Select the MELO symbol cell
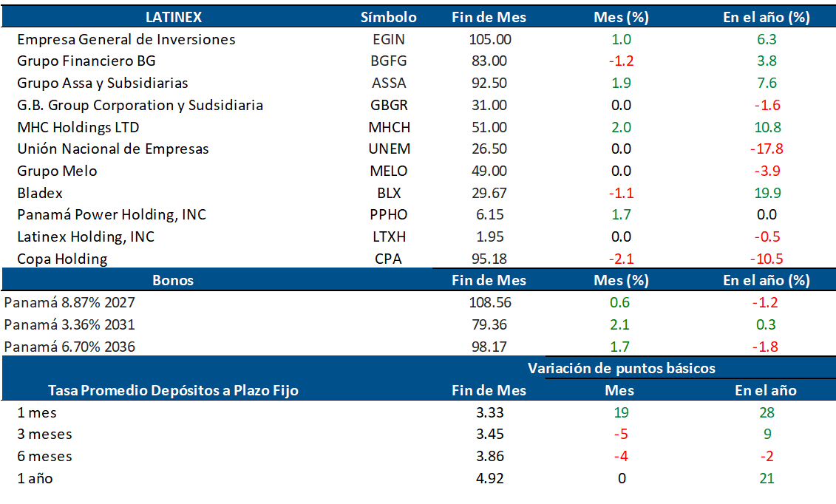The width and height of the screenshot is (836, 504). click(389, 171)
